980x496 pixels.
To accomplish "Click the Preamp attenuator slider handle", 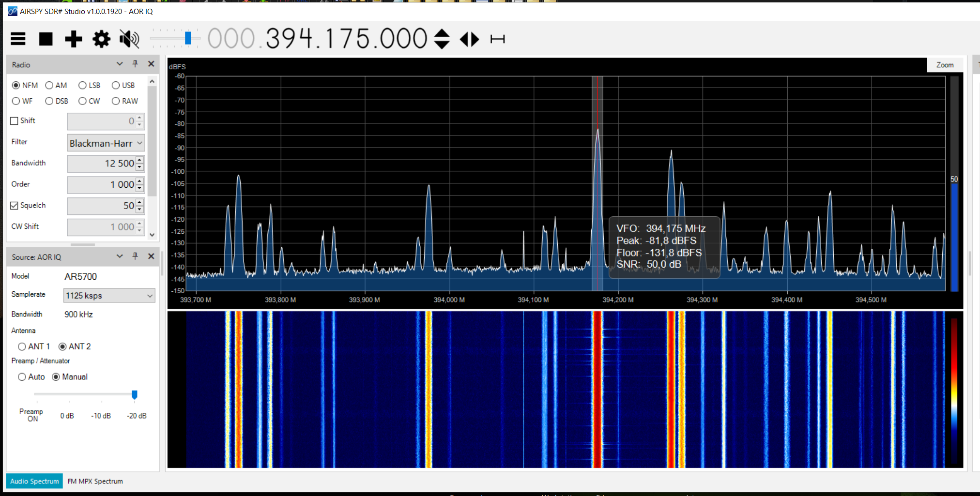I will [135, 395].
